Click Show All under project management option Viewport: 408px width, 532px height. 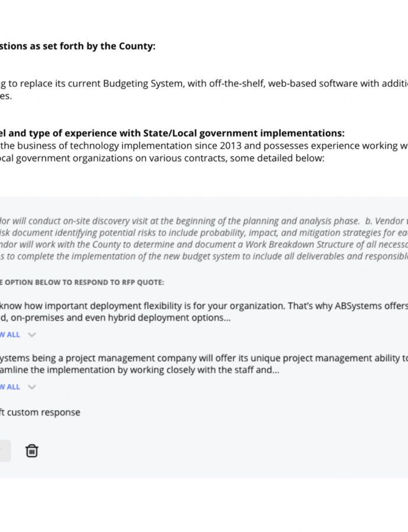point(10,387)
